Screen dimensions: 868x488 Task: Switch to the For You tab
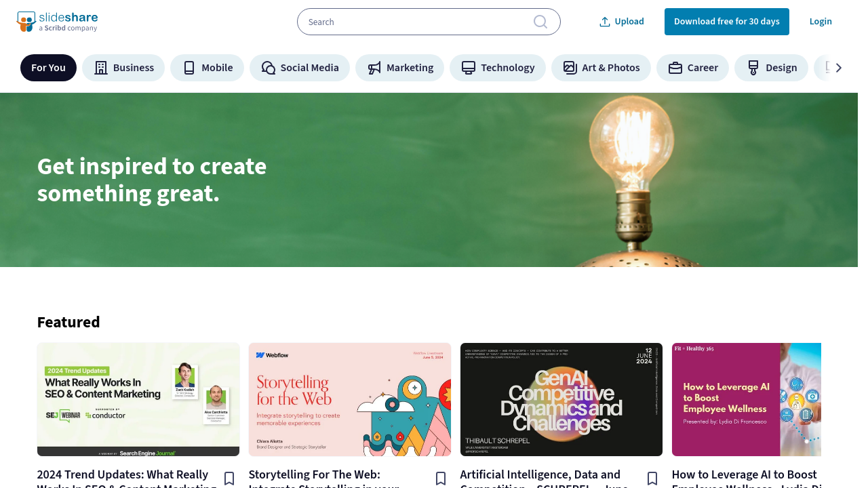pos(48,68)
